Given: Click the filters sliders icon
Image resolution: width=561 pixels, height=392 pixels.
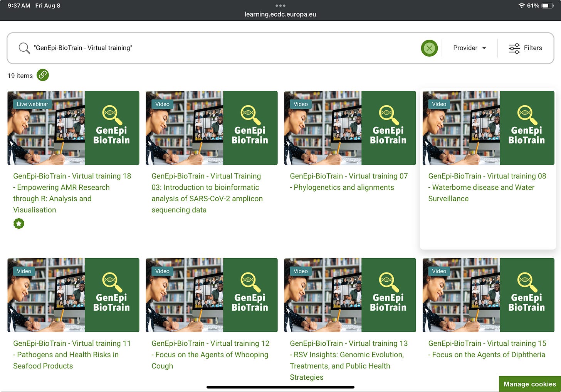Looking at the screenshot, I should click(x=514, y=48).
